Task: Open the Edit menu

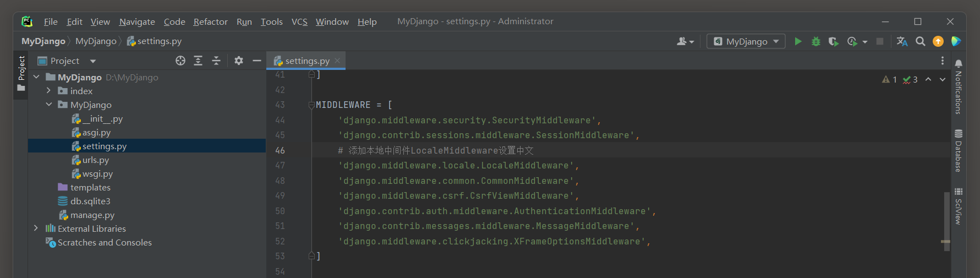Action: click(74, 21)
